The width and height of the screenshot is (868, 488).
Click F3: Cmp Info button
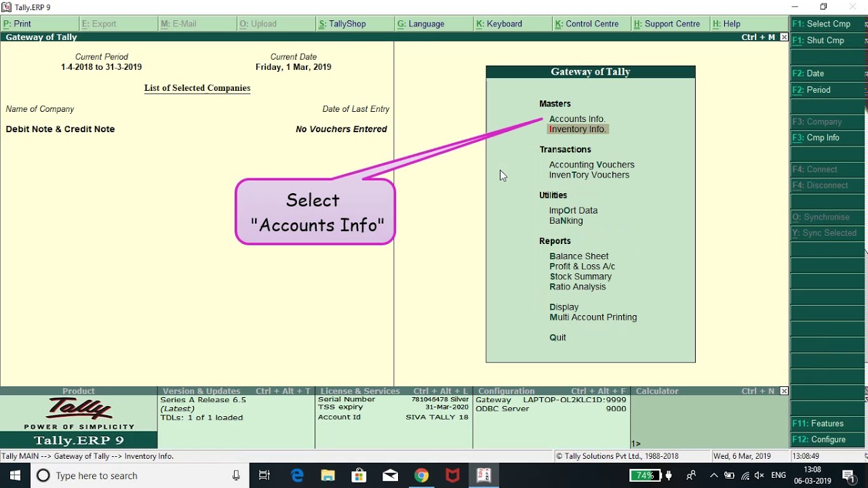tap(828, 138)
